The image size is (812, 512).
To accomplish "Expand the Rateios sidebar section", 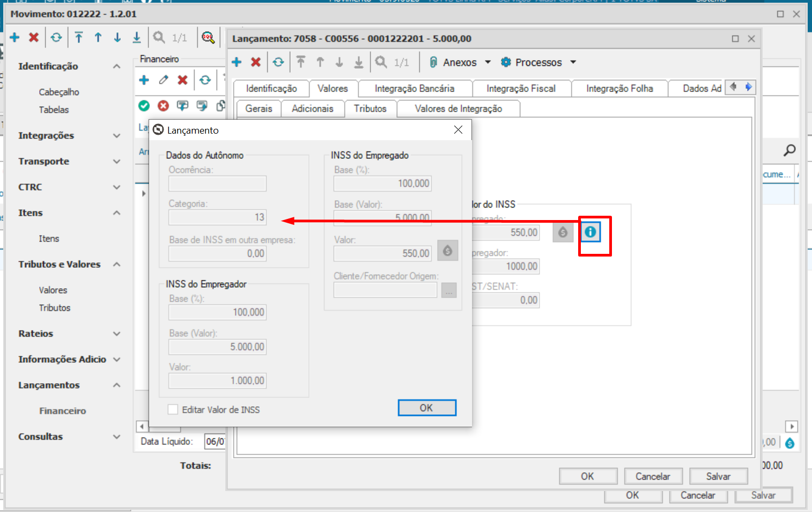I will pyautogui.click(x=116, y=333).
